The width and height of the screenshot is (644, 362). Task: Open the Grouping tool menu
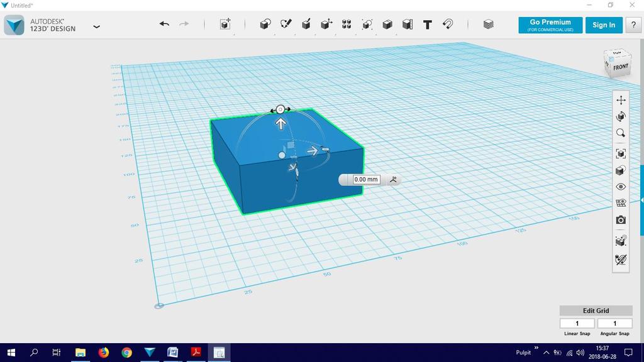point(367,25)
